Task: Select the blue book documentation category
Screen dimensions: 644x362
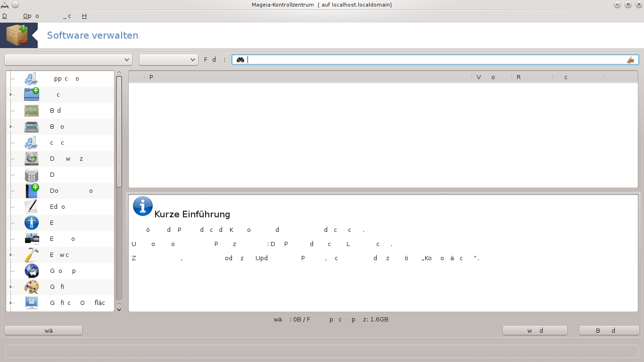Action: pos(32,191)
